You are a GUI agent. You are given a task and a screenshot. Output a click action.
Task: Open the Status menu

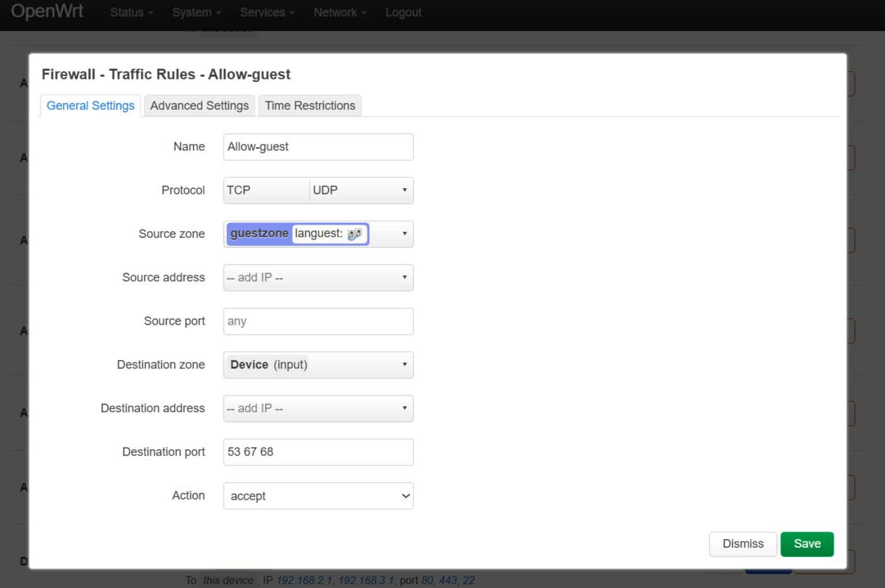click(130, 12)
